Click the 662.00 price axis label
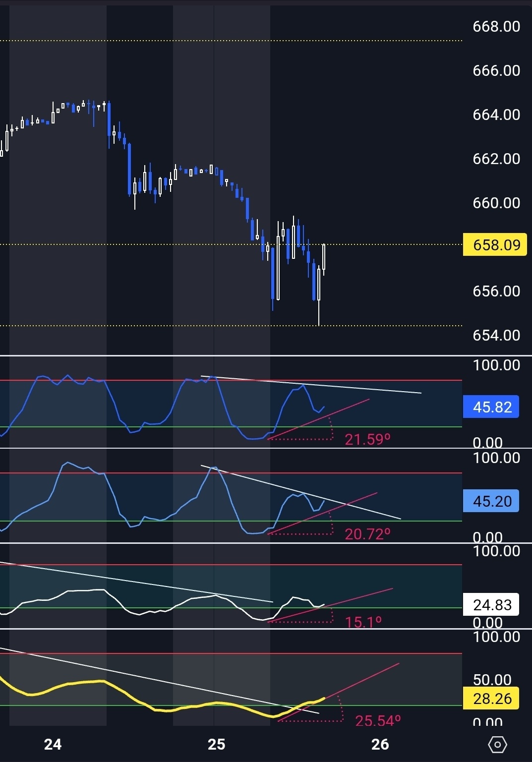 point(496,159)
